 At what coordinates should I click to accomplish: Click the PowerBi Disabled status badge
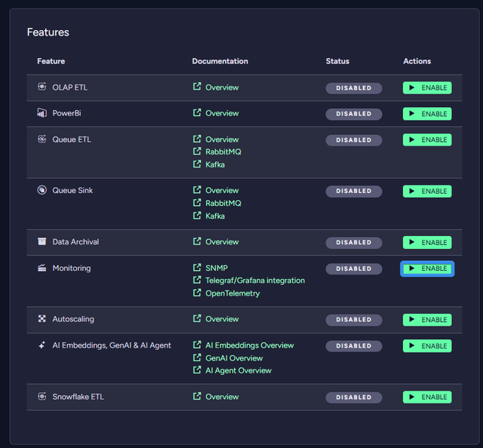[354, 114]
